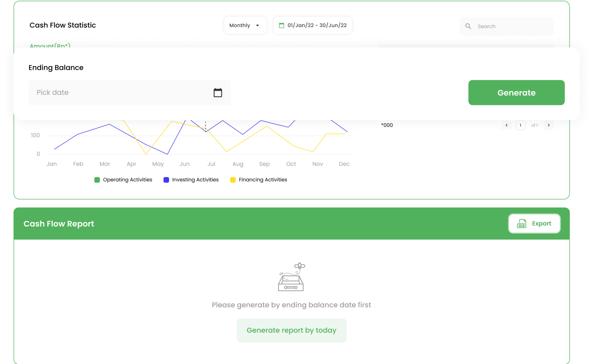Click the next page arrow icon
593x364 pixels.
[548, 125]
